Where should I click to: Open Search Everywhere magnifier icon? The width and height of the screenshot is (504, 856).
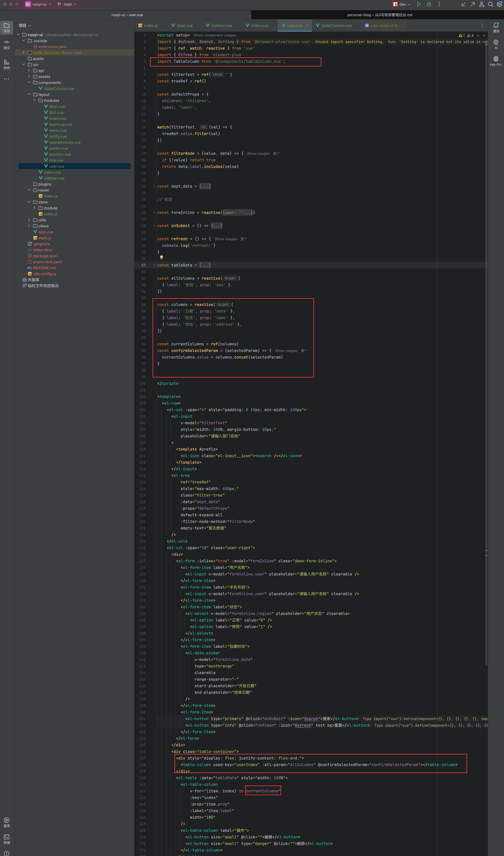click(490, 4)
